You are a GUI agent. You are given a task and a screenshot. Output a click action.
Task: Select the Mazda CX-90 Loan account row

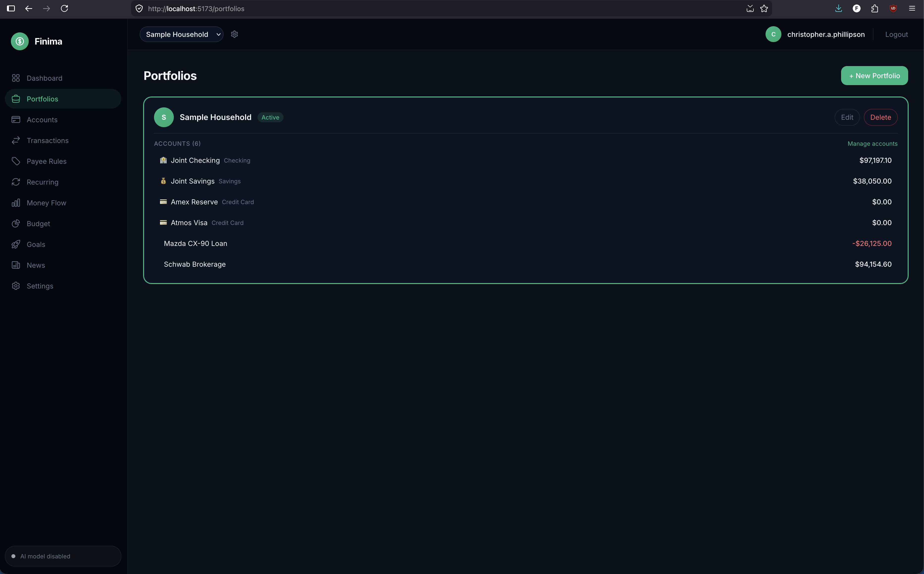point(526,243)
